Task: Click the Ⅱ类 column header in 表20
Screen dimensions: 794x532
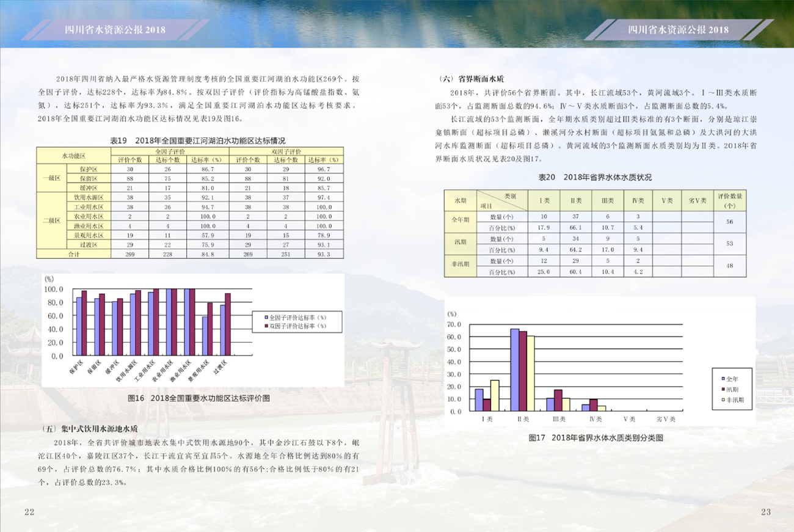Action: 575,200
